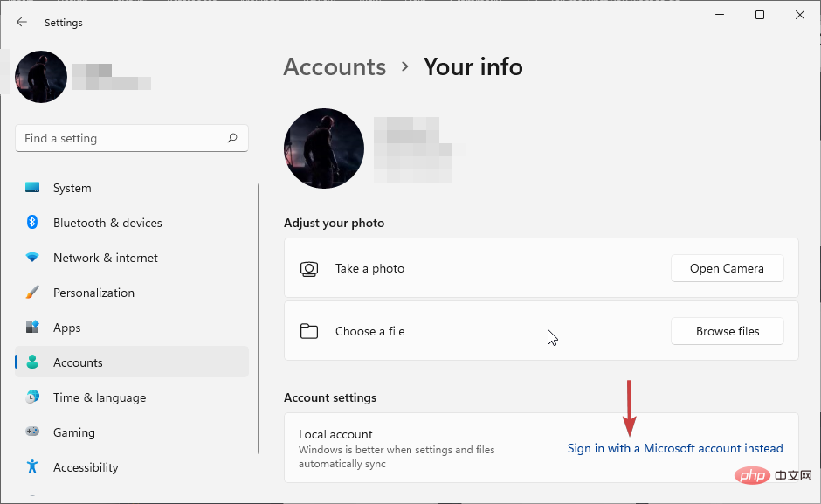Click the Your info page title

(473, 67)
